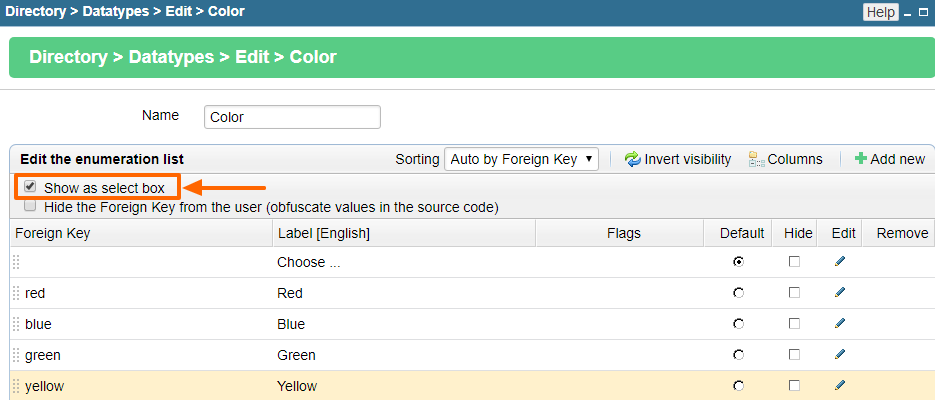Open the Sorting dropdown
Image resolution: width=935 pixels, height=400 pixels.
click(x=521, y=159)
